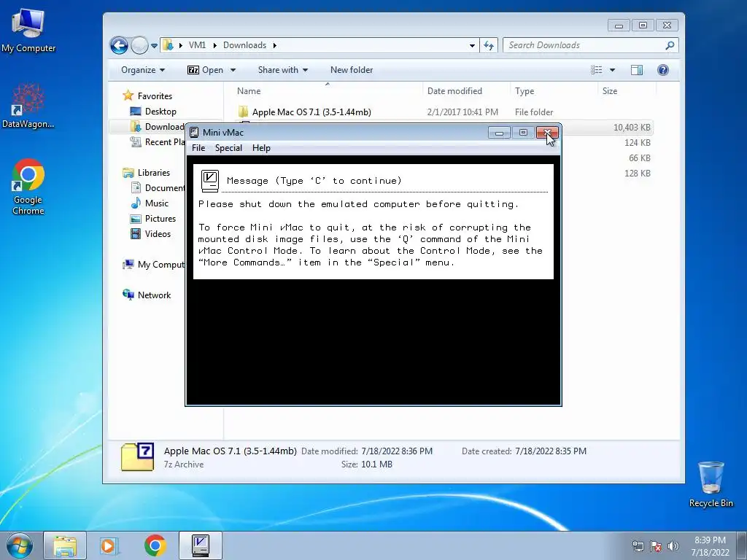Click the Open button with 7z icon

coord(205,70)
